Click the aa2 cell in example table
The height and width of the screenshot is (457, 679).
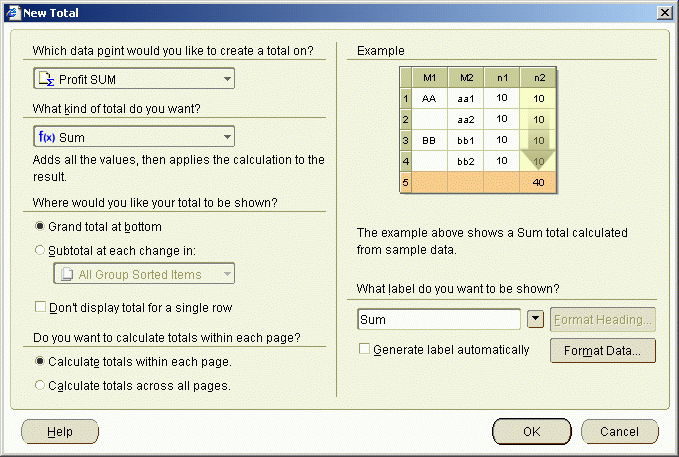466,120
